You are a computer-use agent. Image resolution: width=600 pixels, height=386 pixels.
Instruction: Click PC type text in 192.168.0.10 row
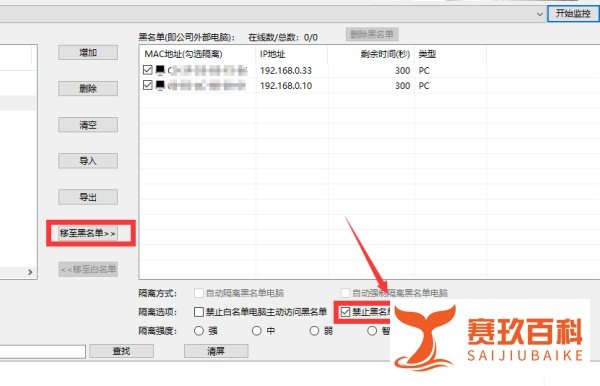tap(424, 85)
